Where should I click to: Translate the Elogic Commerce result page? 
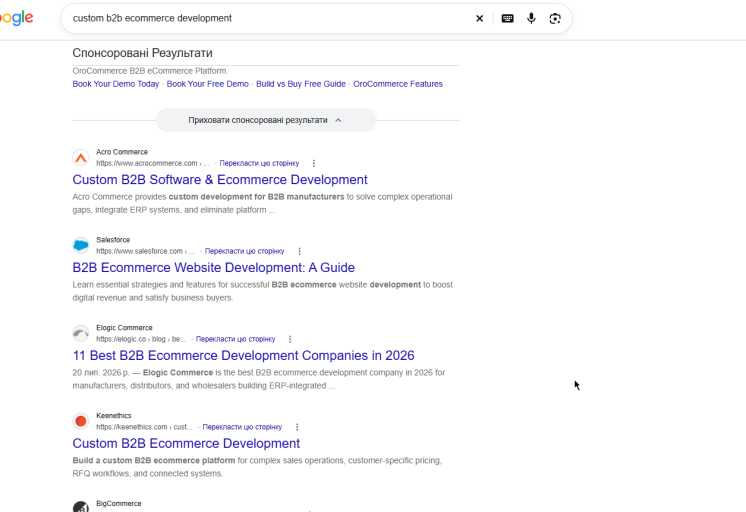[x=236, y=339]
